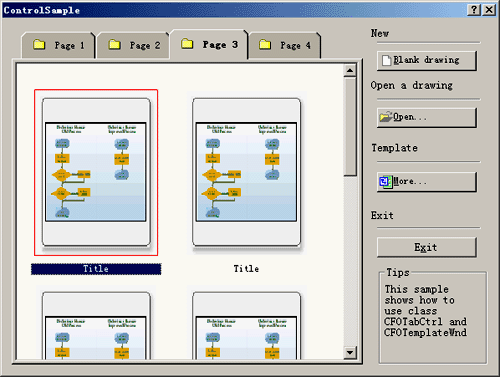
Task: Click the highlighted Title label
Action: point(96,269)
